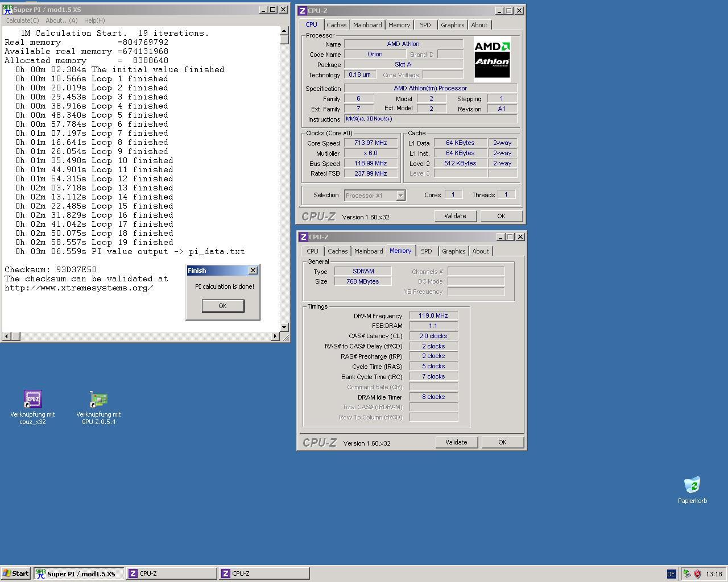The width and height of the screenshot is (728, 582).
Task: Click the AMD Athlon processor logo
Action: coord(492,60)
